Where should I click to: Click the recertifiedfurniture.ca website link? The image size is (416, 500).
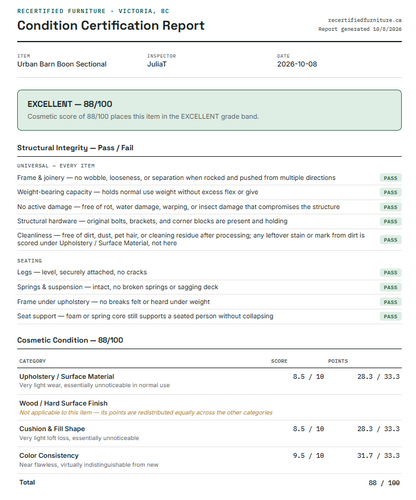point(365,20)
